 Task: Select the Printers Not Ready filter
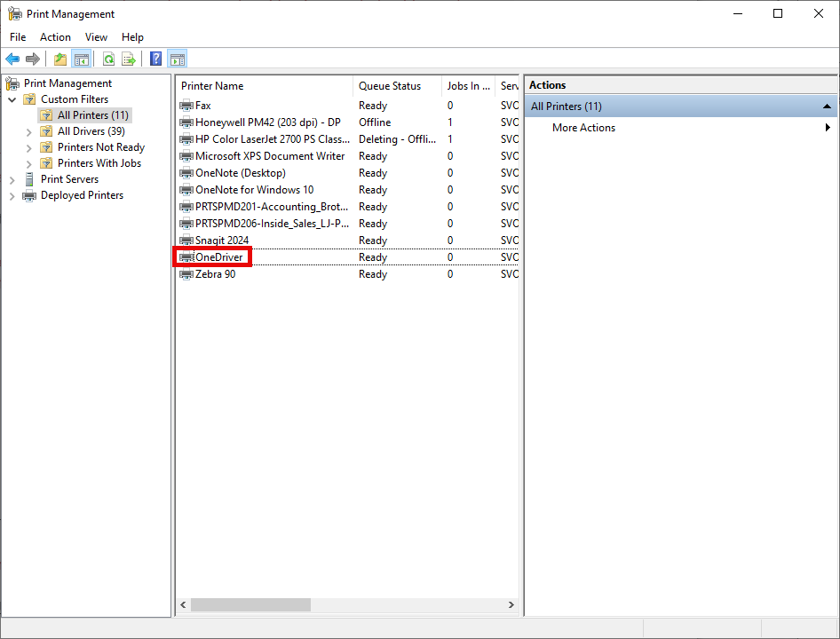pyautogui.click(x=101, y=147)
